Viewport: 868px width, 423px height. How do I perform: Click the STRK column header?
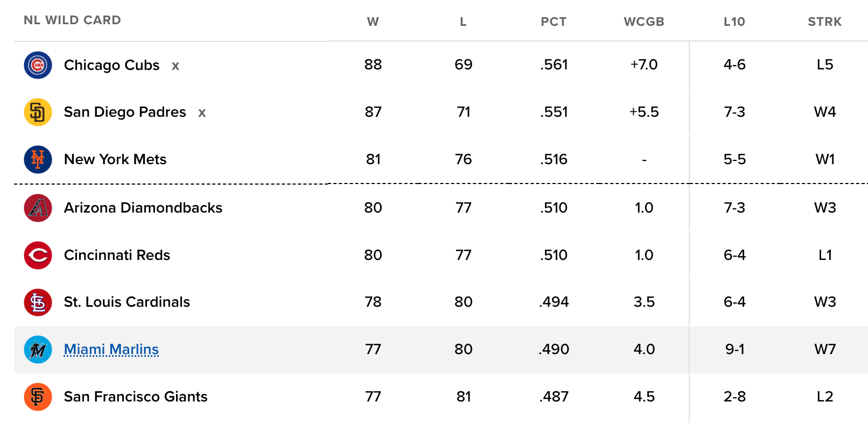[824, 22]
